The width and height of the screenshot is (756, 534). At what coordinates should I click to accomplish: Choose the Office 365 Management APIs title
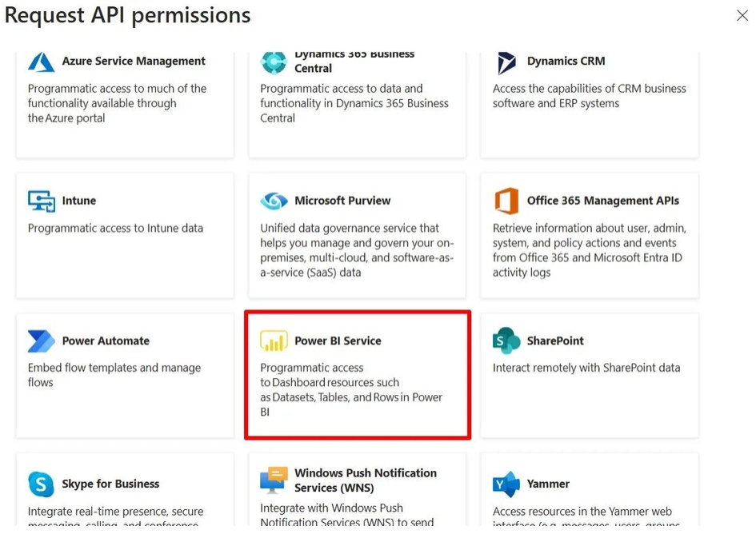602,201
